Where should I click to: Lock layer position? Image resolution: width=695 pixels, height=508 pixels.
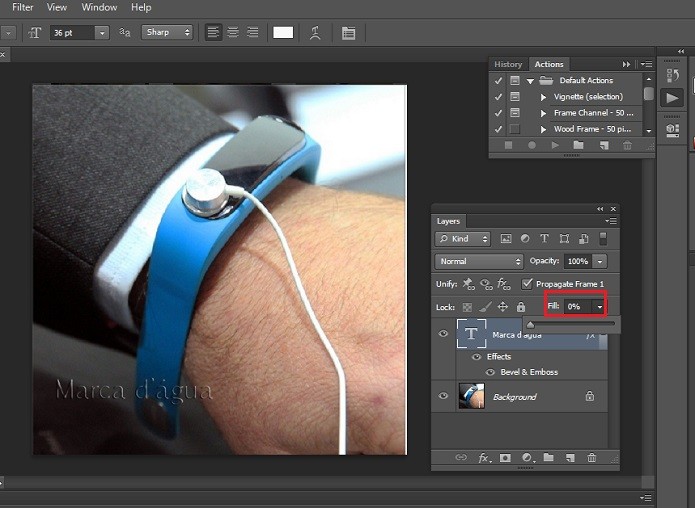(503, 307)
